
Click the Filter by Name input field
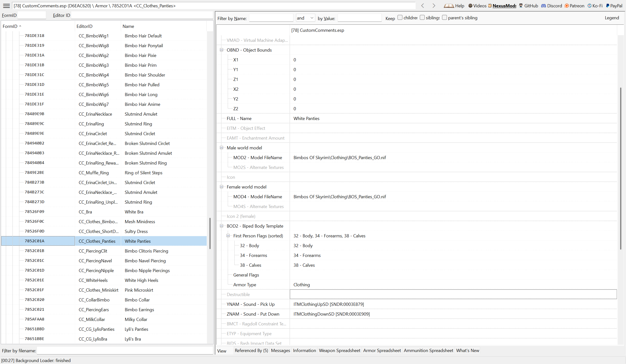(271, 18)
